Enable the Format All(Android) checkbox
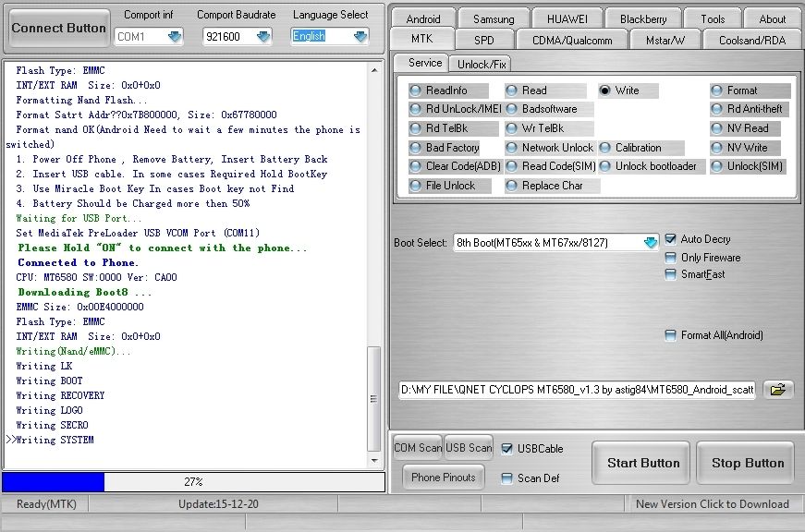 pyautogui.click(x=671, y=335)
